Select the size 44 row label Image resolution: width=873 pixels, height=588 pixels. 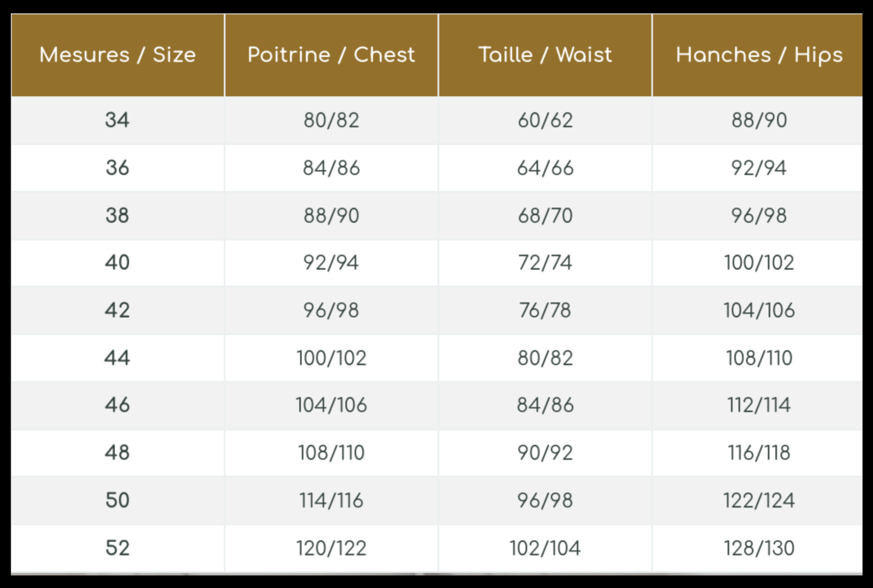coord(118,358)
